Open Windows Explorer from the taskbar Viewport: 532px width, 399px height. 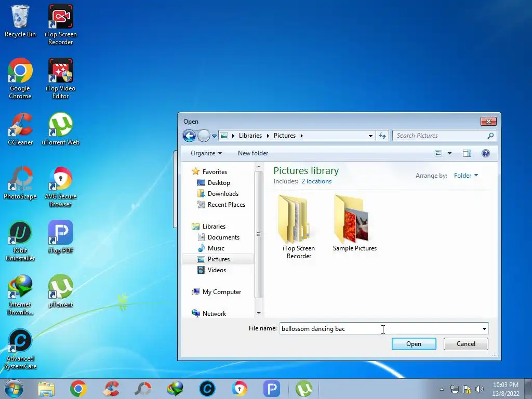click(46, 389)
